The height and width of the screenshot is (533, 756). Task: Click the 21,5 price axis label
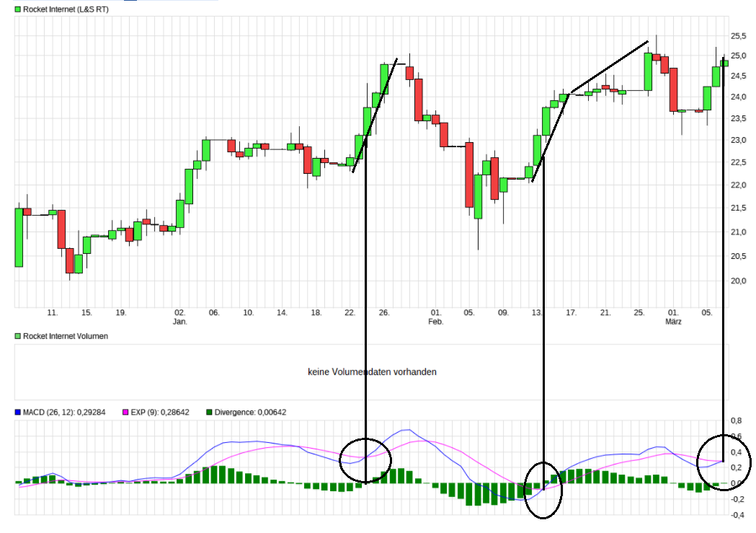pos(739,208)
